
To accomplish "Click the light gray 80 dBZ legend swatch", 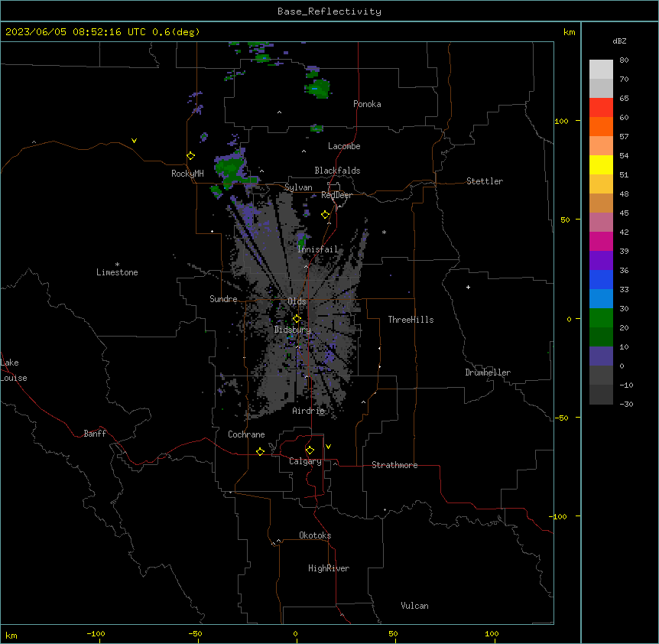I will pos(601,70).
